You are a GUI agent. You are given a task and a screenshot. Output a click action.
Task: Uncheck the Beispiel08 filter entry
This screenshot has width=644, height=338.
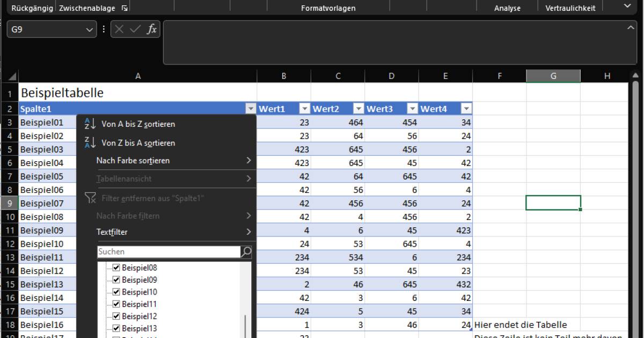tap(115, 267)
